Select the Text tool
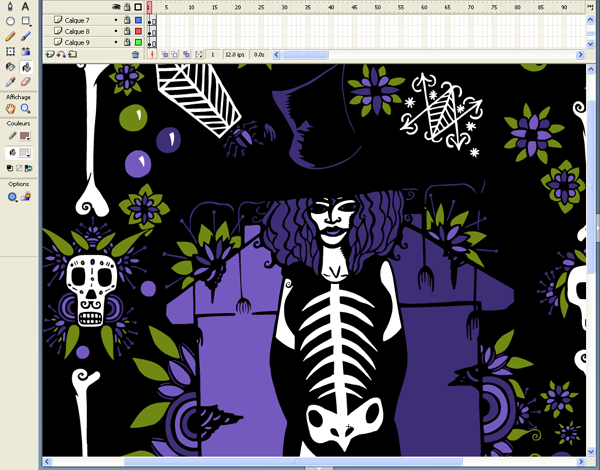Screen dimensions: 600x470 pyautogui.click(x=26, y=6)
